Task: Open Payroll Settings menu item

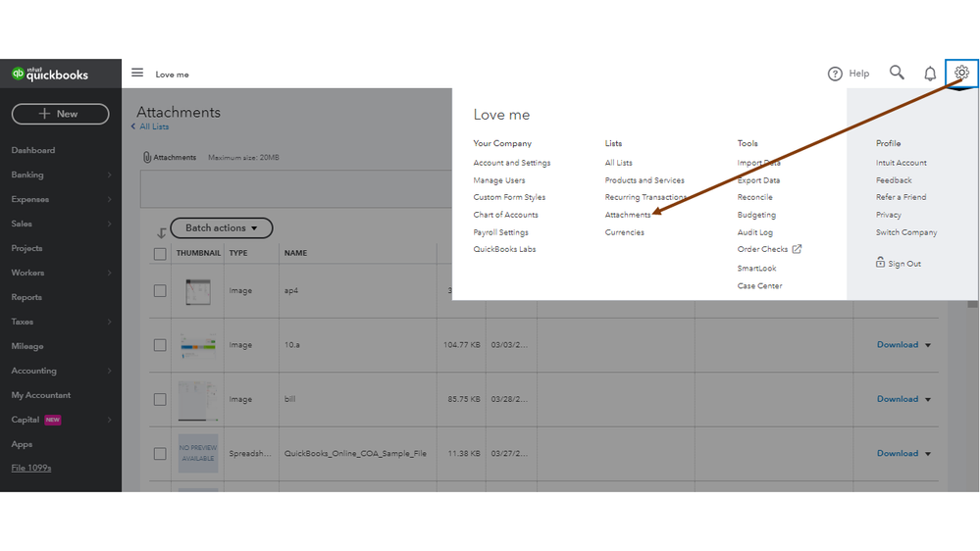Action: pos(500,231)
